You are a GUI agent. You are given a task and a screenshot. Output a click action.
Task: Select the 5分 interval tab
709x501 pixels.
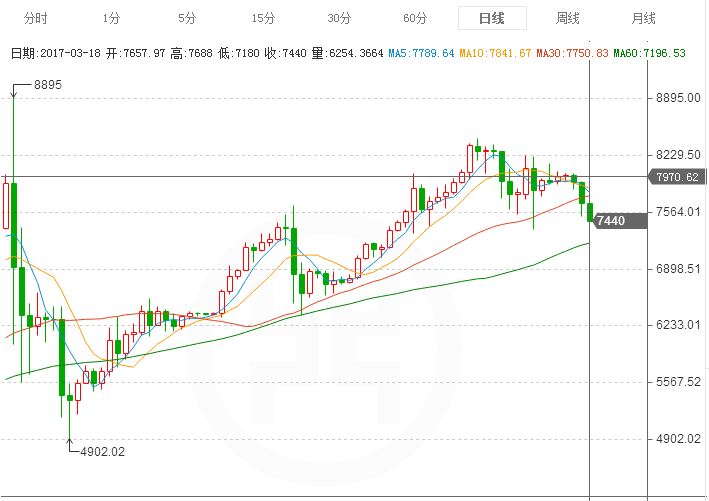(187, 19)
